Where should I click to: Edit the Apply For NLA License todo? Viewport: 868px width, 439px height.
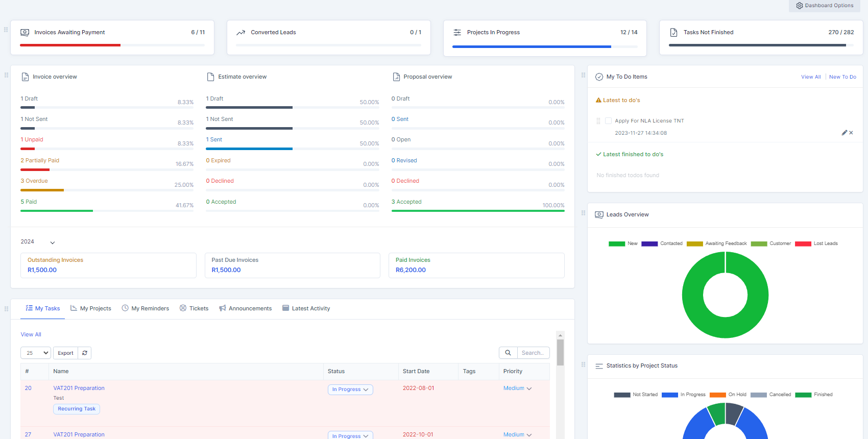coord(844,133)
